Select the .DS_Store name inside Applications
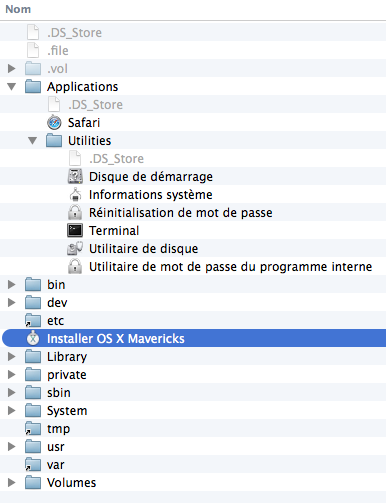 pos(95,105)
